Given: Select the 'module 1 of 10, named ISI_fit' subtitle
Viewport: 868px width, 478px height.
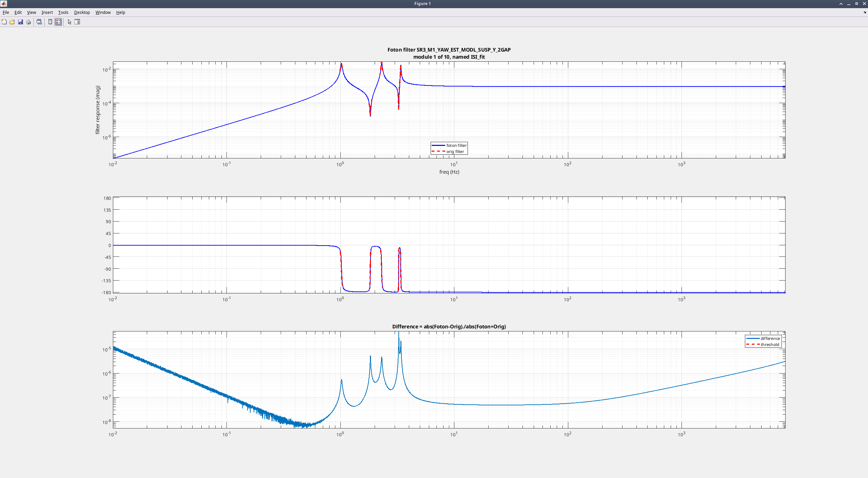Looking at the screenshot, I should point(449,57).
